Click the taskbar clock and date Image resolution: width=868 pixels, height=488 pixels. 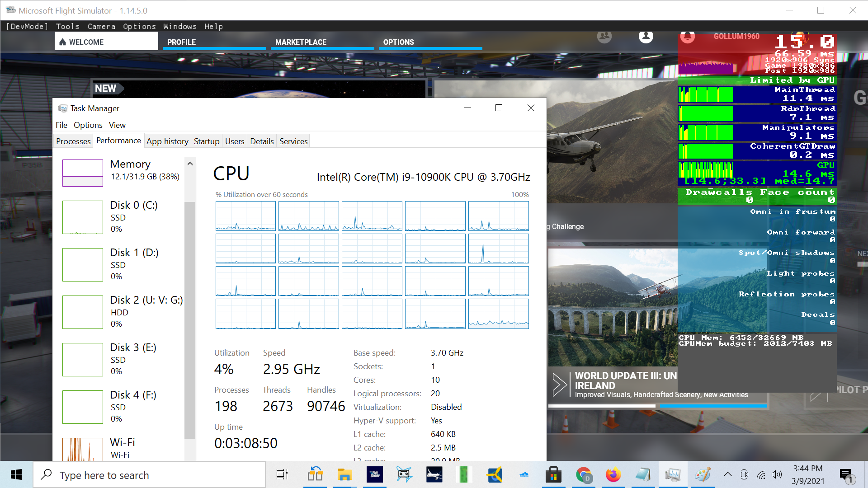pyautogui.click(x=807, y=475)
